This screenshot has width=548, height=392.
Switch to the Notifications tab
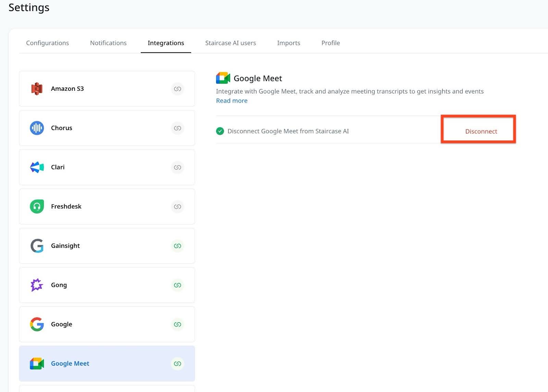pyautogui.click(x=108, y=43)
